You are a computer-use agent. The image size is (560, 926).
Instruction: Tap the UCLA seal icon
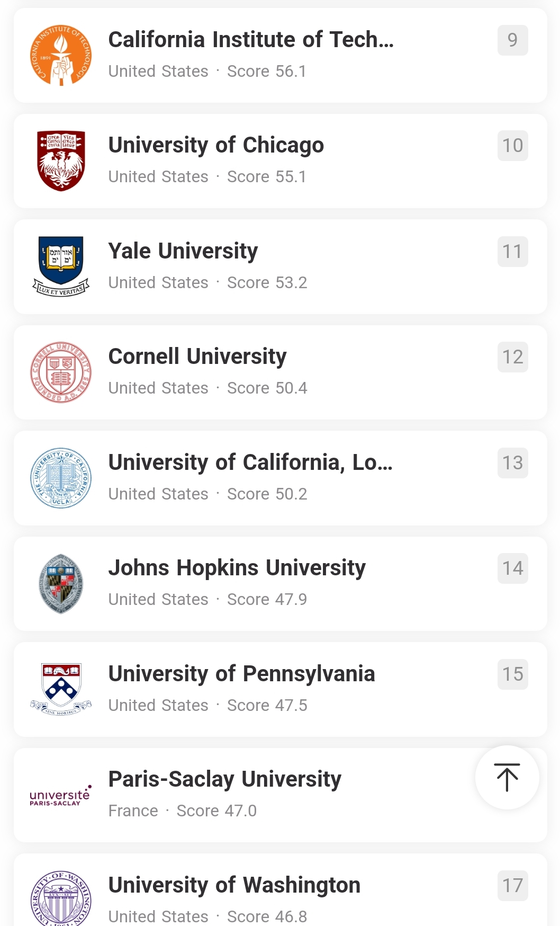(x=61, y=478)
